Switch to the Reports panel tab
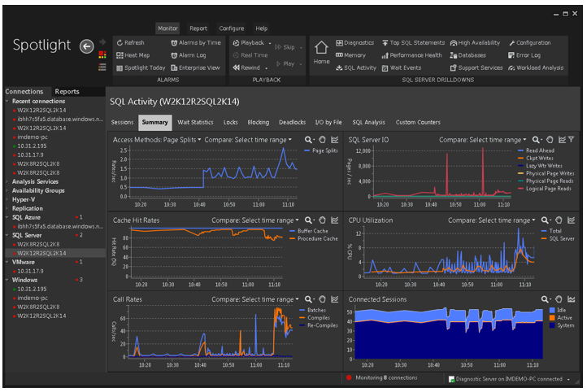The image size is (587, 392). 67,92
